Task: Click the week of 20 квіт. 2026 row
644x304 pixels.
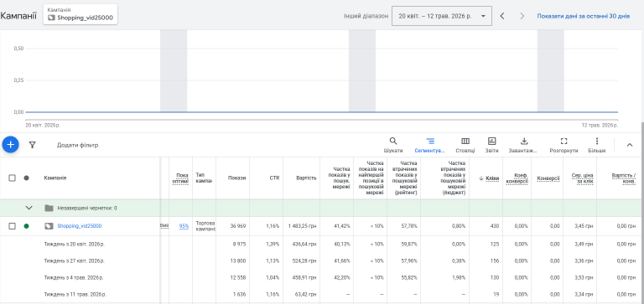Action: tap(75, 244)
